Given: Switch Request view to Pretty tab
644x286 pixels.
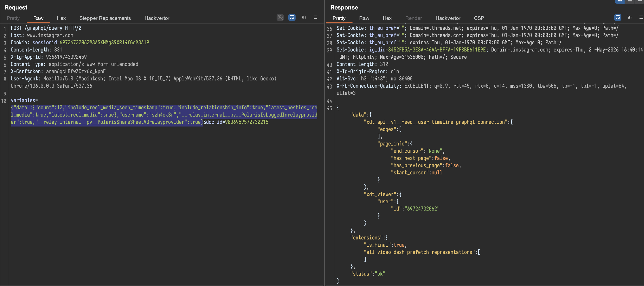Looking at the screenshot, I should click(13, 18).
